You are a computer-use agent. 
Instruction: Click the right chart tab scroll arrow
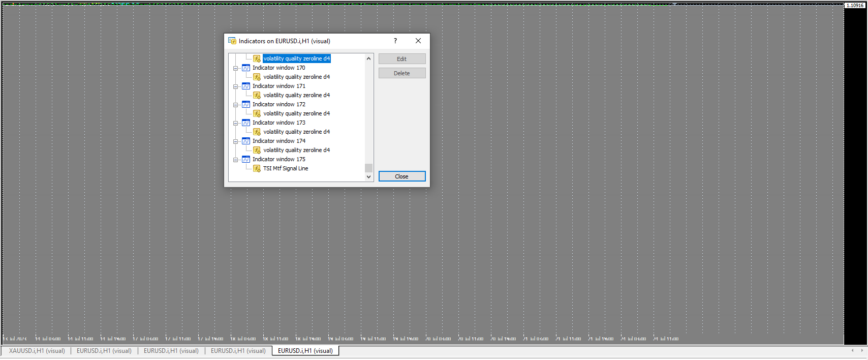click(x=862, y=350)
